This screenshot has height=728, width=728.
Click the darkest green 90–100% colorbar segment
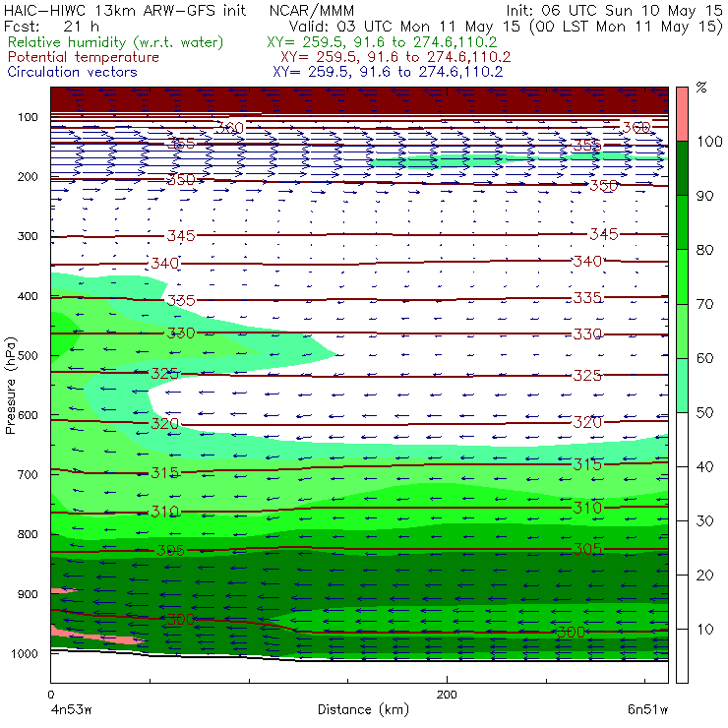(682, 168)
